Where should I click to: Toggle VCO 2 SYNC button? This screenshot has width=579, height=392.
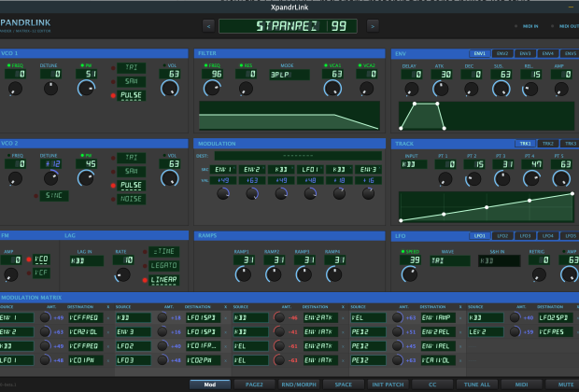click(x=54, y=196)
